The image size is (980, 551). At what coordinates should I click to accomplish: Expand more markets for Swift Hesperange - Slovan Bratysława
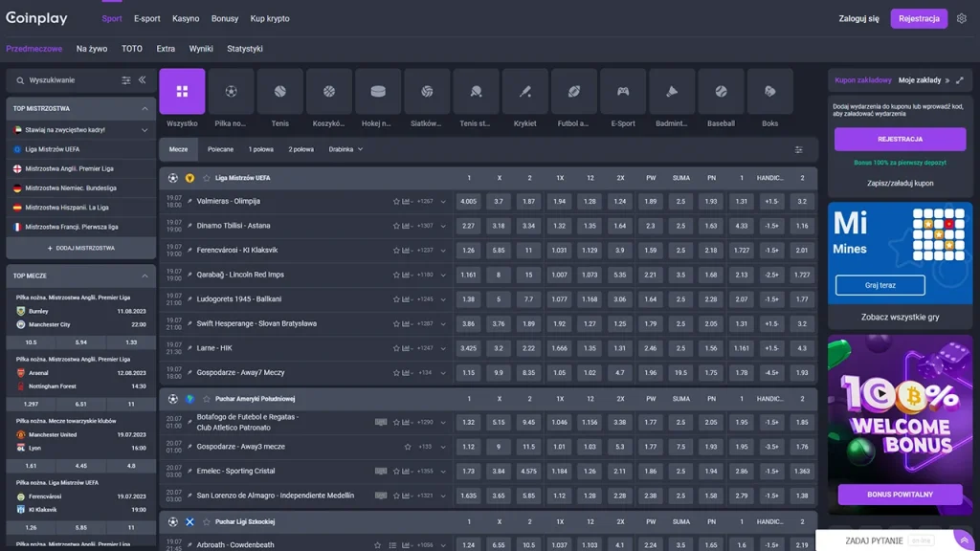[x=443, y=324]
